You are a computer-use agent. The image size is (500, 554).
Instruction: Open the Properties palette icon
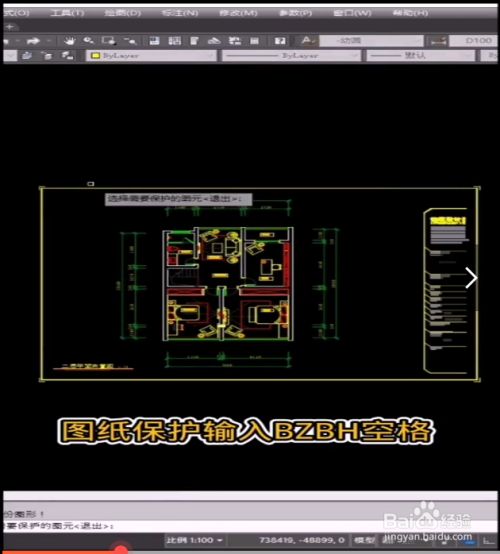point(154,41)
